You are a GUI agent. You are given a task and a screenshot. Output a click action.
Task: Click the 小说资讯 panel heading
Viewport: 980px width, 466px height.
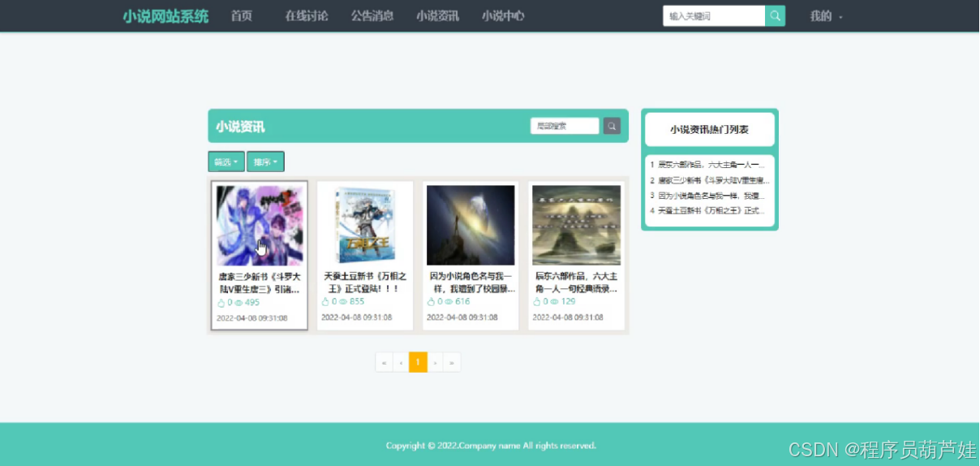[240, 127]
